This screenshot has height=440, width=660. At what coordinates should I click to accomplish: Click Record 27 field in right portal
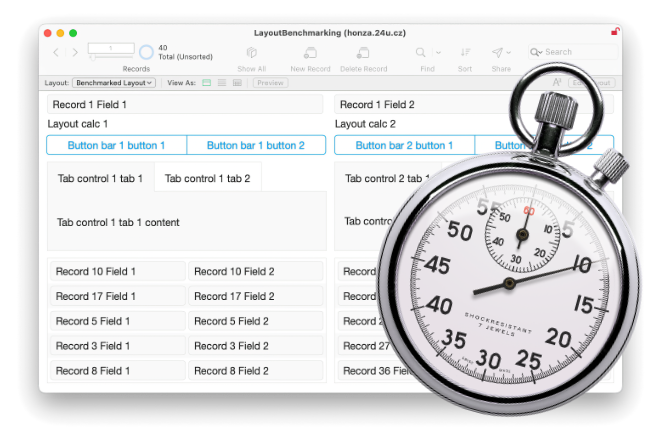tap(366, 346)
